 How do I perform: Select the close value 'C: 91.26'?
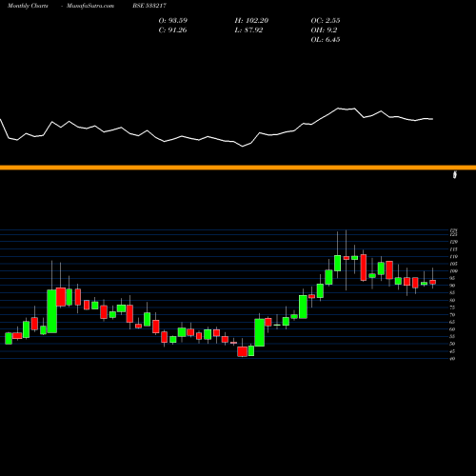[172, 30]
